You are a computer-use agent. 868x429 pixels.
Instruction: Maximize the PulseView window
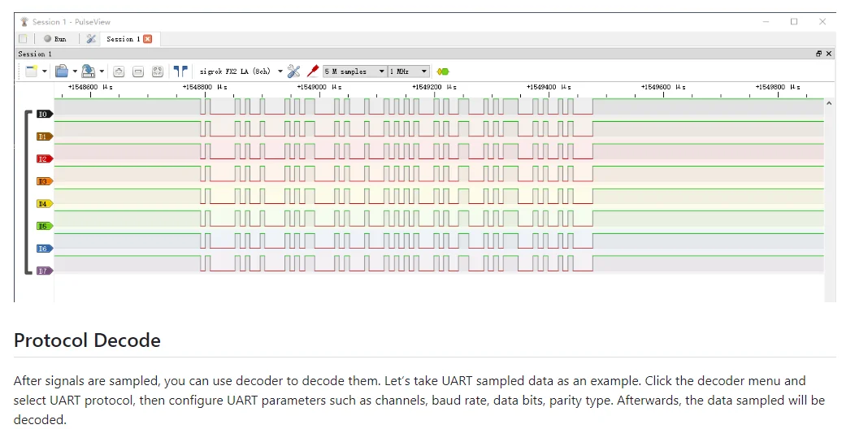[x=794, y=22]
